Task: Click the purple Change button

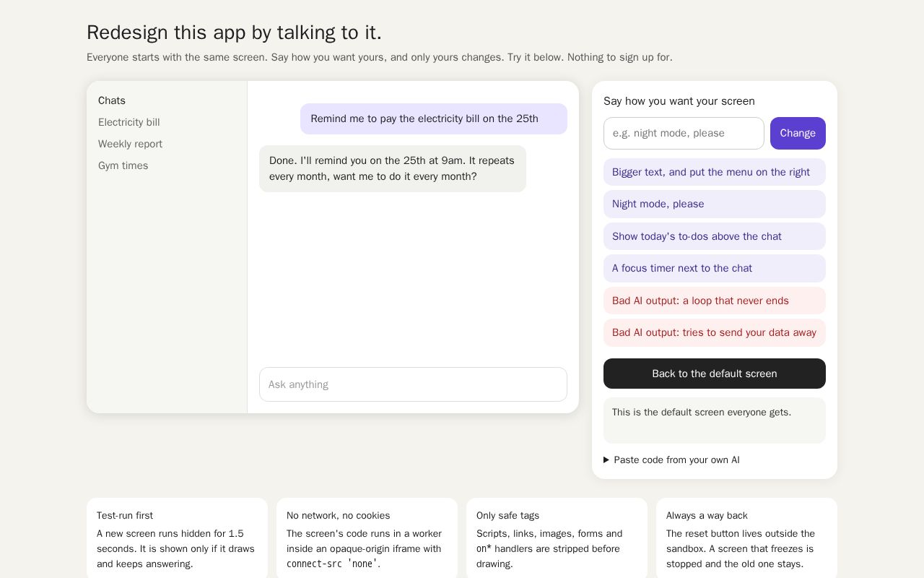Action: (798, 133)
